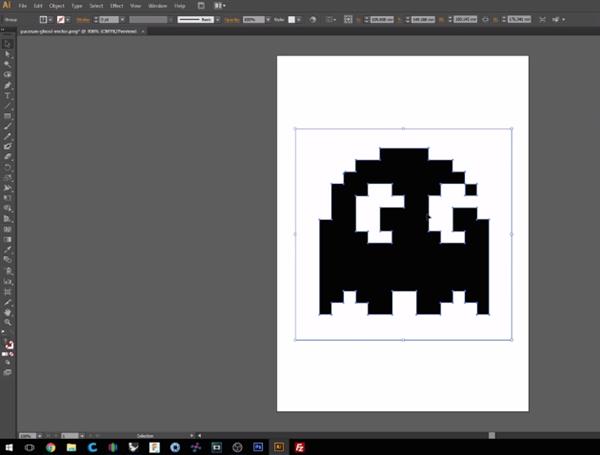600x455 pixels.
Task: Change the screen mode at toolbar bottom
Action: tap(7, 372)
